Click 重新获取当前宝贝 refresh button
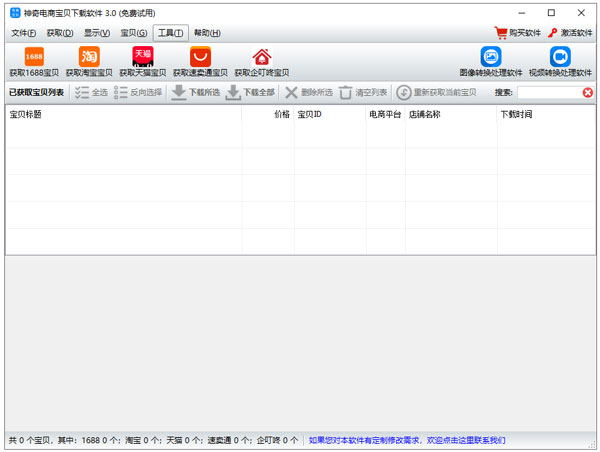600x452 pixels. (436, 93)
